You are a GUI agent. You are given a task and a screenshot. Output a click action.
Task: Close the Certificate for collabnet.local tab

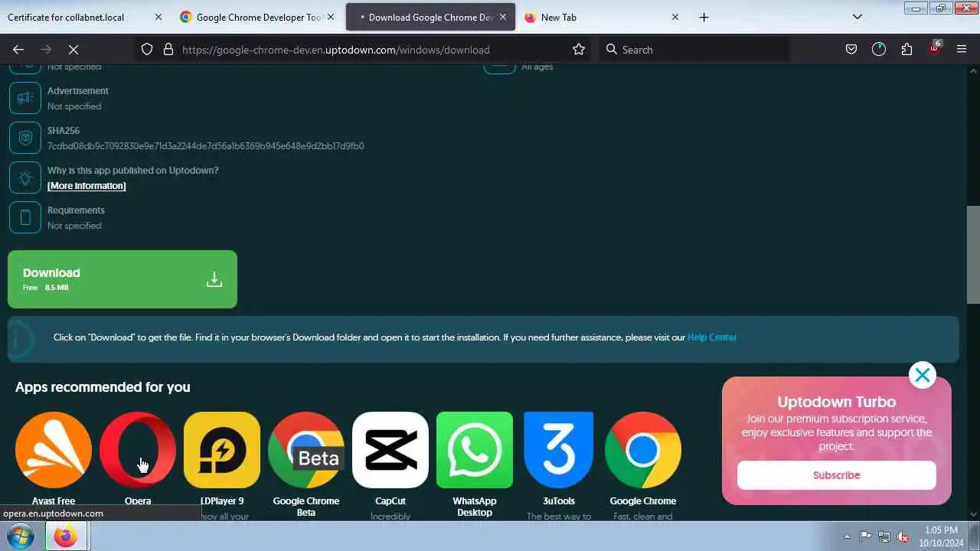[158, 17]
